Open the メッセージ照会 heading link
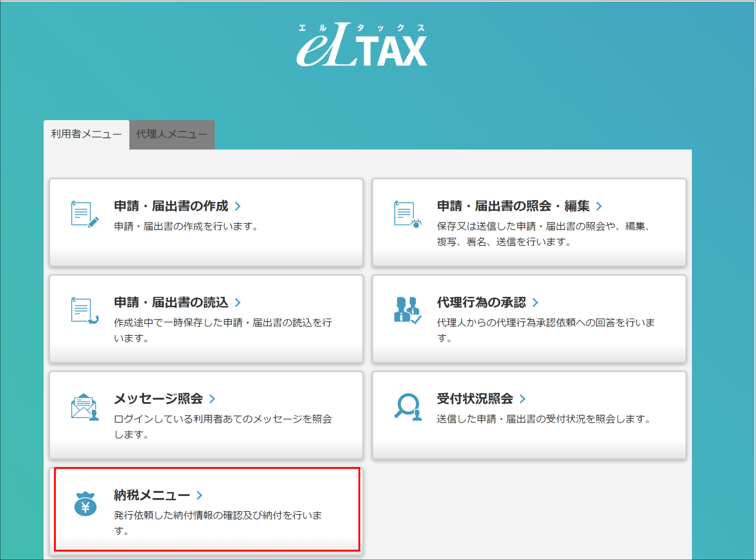The height and width of the screenshot is (560, 756). pyautogui.click(x=158, y=399)
